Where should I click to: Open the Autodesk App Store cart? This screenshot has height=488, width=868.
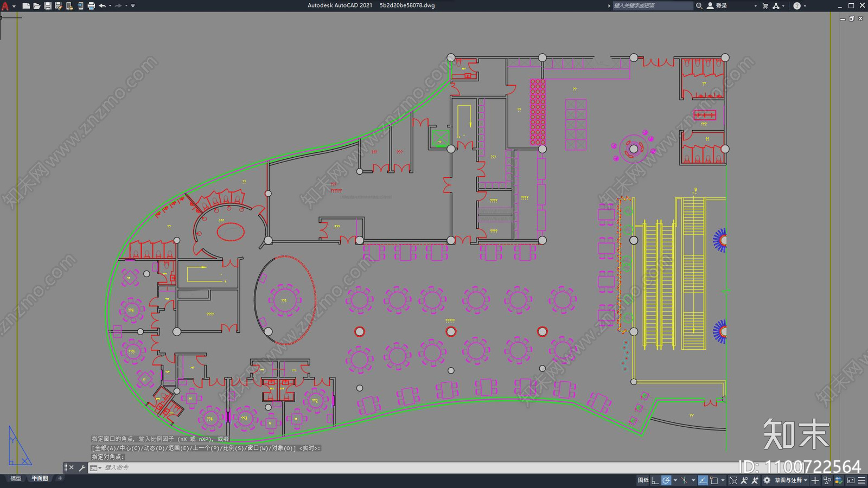tap(765, 6)
